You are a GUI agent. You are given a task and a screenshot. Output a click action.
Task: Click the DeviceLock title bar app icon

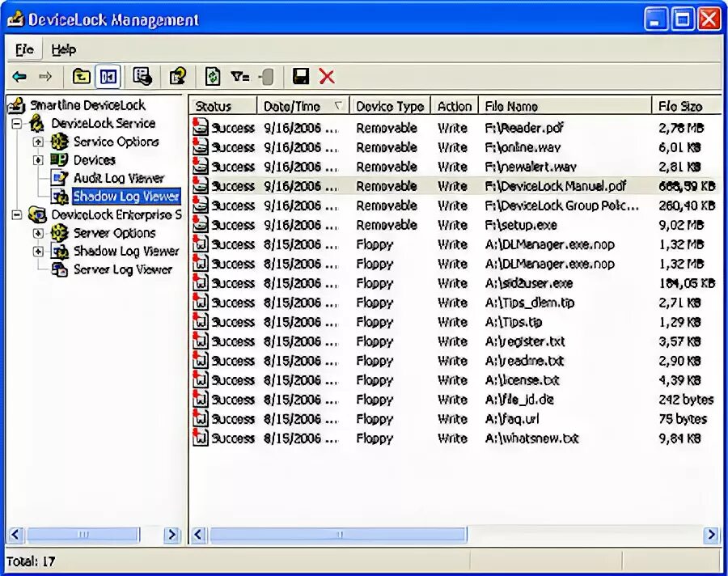point(15,19)
